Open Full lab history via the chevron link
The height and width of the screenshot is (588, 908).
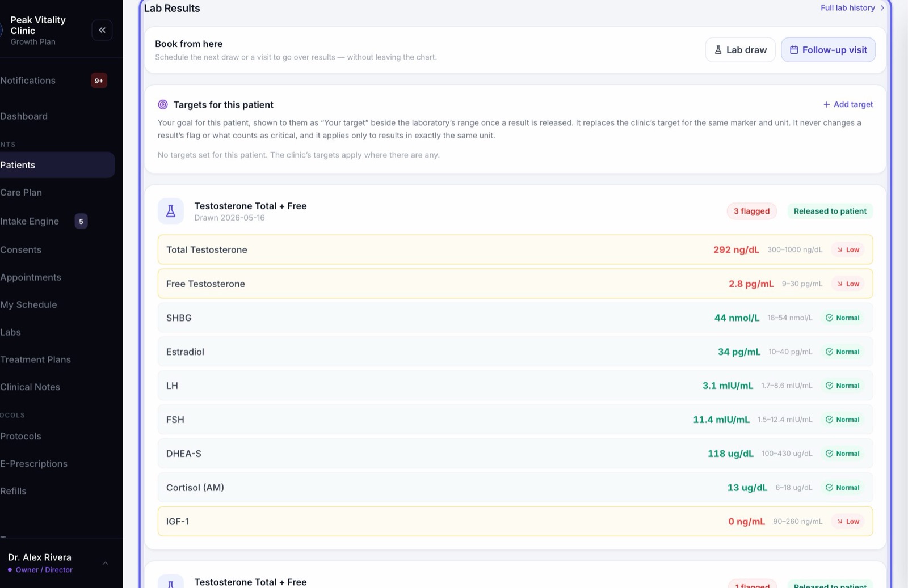click(852, 8)
